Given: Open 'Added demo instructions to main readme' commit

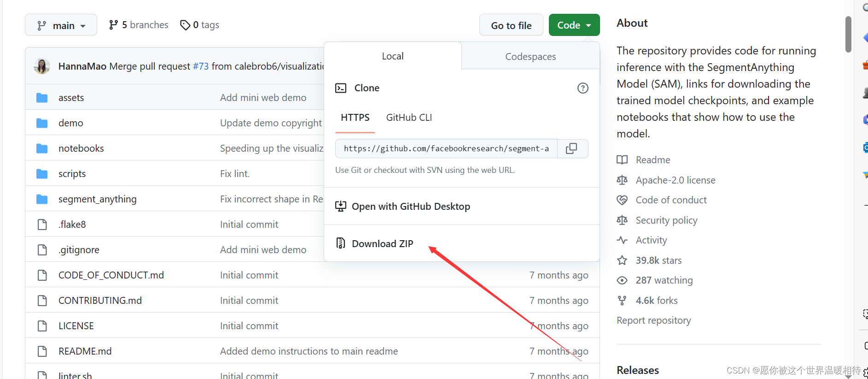Looking at the screenshot, I should point(309,351).
